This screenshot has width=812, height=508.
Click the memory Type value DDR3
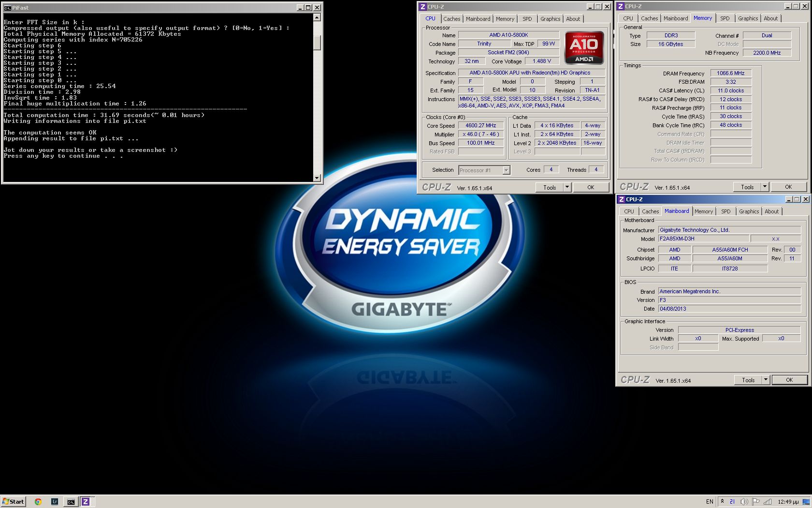pyautogui.click(x=671, y=35)
